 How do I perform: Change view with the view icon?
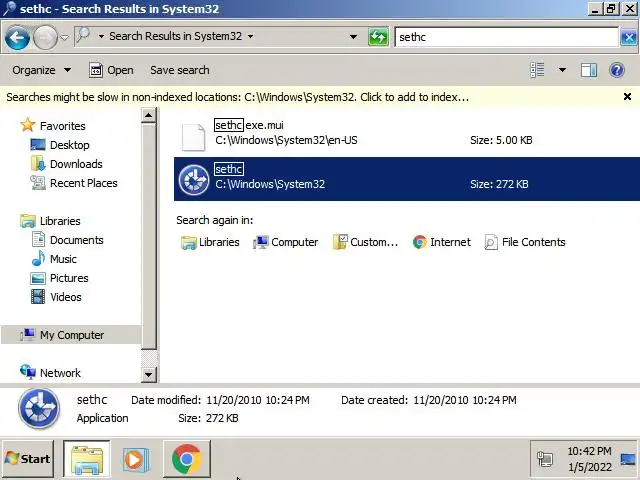[537, 70]
